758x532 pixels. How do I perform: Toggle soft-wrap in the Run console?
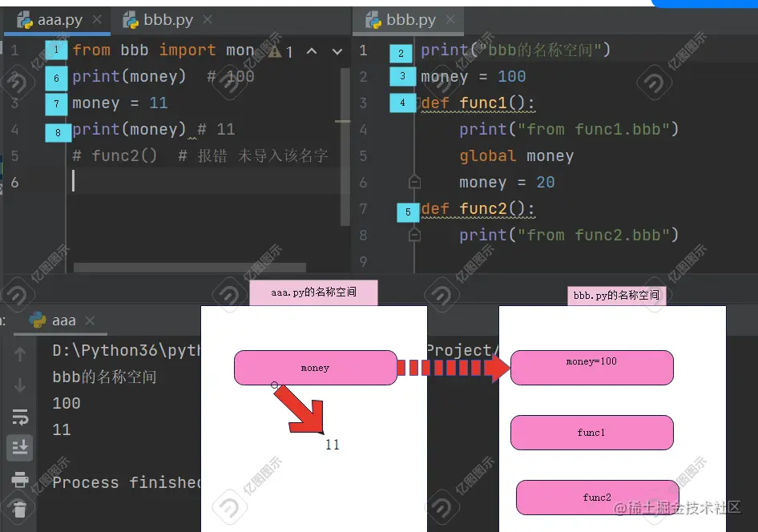point(20,417)
